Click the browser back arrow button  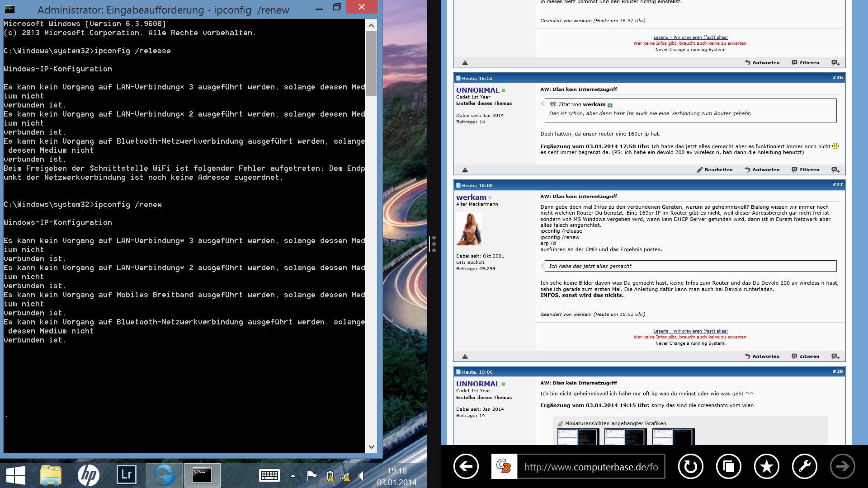[x=466, y=466]
